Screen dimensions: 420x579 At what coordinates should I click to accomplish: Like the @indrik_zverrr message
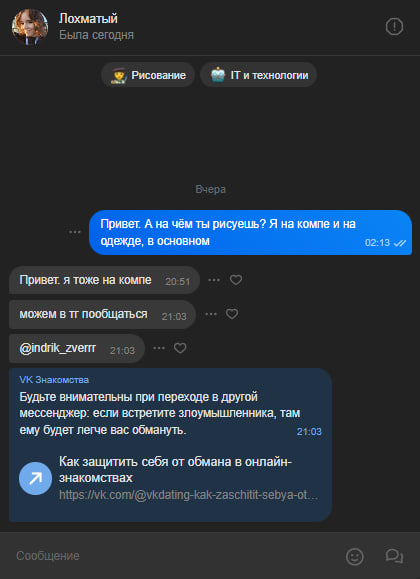[180, 348]
